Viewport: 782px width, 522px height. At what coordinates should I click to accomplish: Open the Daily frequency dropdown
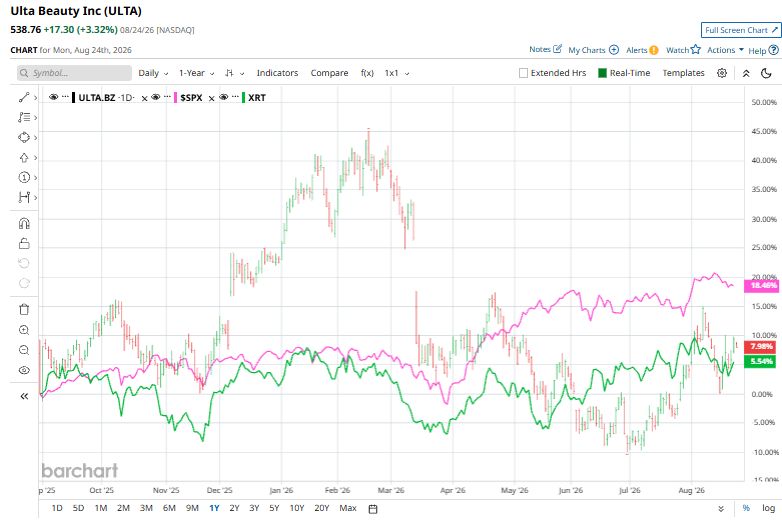(153, 73)
